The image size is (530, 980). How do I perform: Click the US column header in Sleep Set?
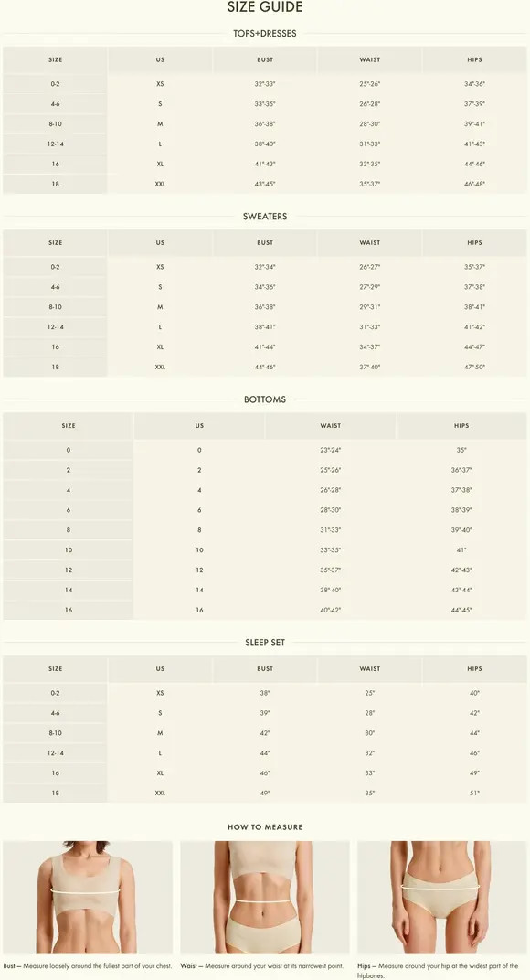click(x=160, y=669)
